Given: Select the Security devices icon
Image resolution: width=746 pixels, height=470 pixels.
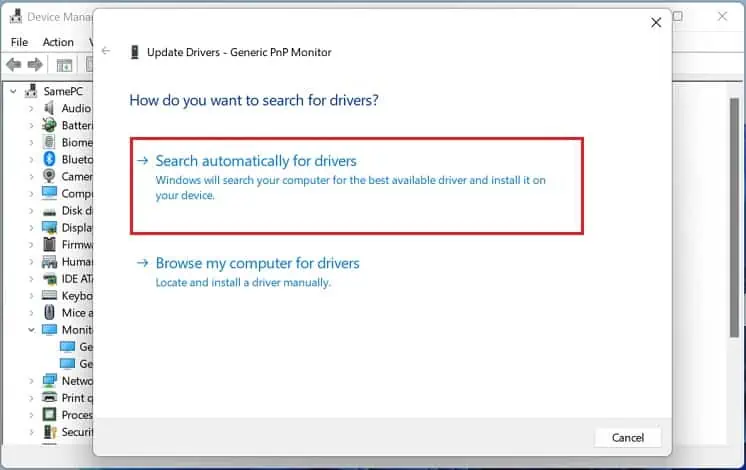Looking at the screenshot, I should click(49, 431).
